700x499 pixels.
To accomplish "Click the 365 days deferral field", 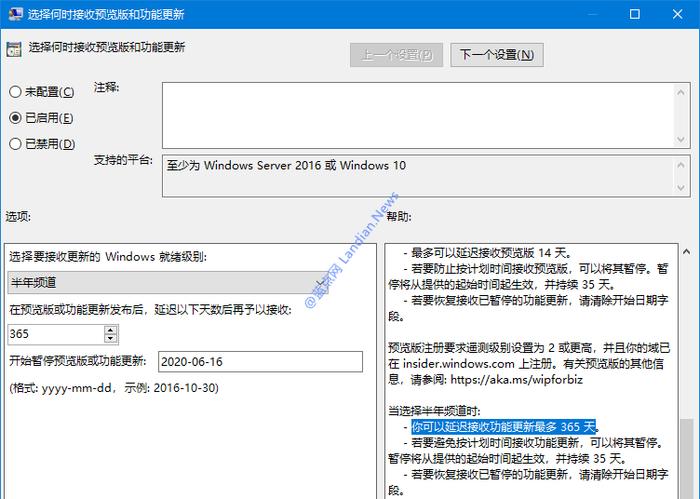I will [x=56, y=334].
